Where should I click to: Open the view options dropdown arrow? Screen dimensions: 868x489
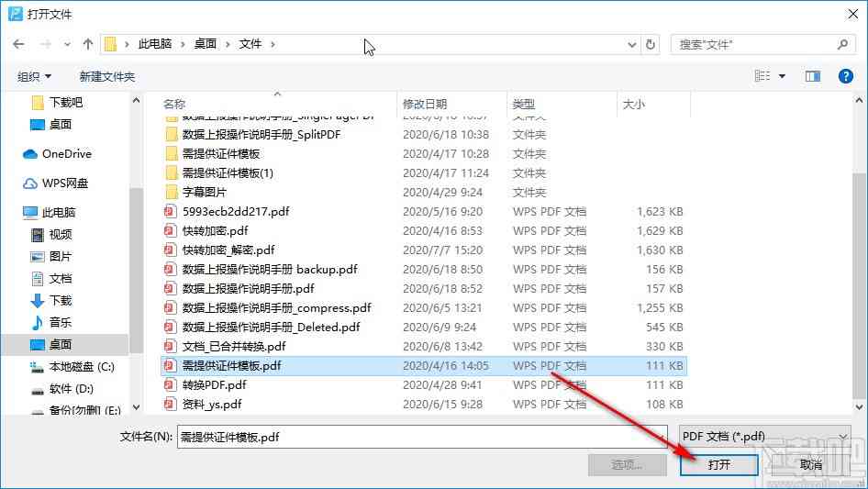coord(782,76)
